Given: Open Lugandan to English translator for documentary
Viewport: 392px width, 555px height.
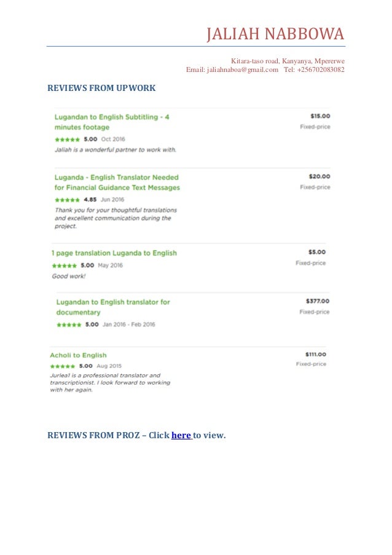Looking at the screenshot, I should pos(113,307).
